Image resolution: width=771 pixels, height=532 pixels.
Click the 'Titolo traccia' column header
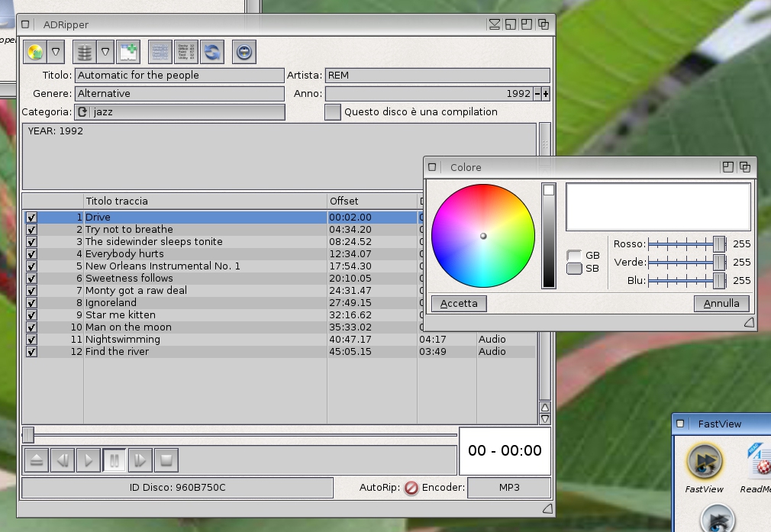pyautogui.click(x=205, y=201)
